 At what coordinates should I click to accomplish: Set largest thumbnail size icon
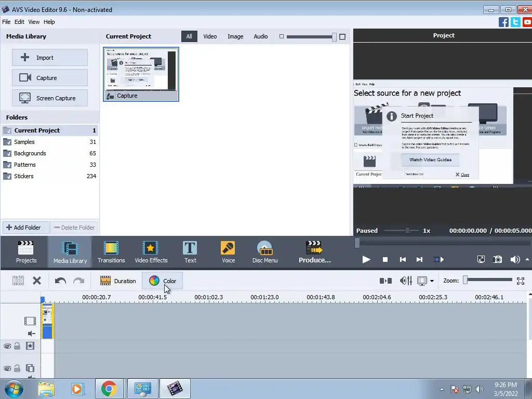tap(342, 37)
